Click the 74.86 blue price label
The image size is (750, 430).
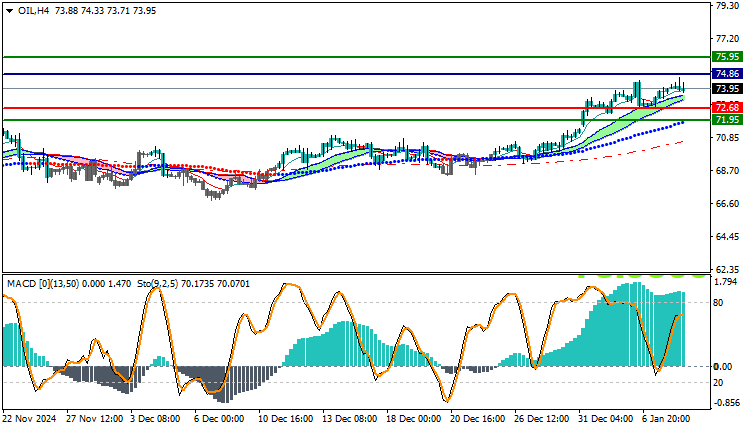pyautogui.click(x=727, y=74)
